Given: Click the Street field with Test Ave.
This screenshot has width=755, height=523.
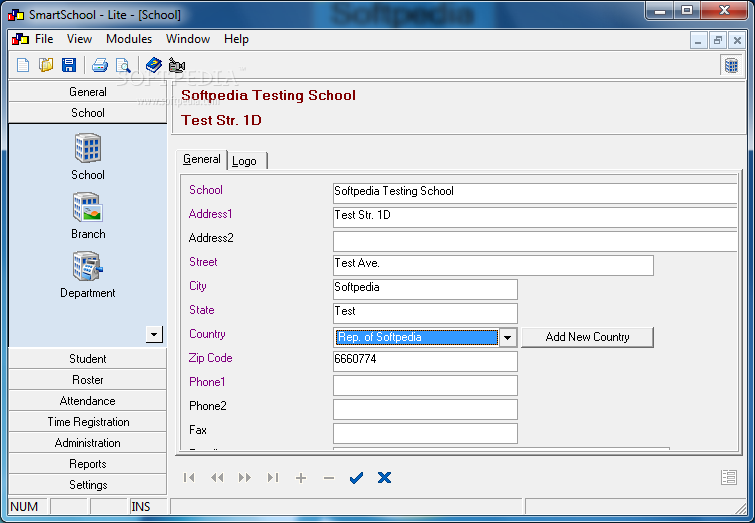Looking at the screenshot, I should pos(493,265).
